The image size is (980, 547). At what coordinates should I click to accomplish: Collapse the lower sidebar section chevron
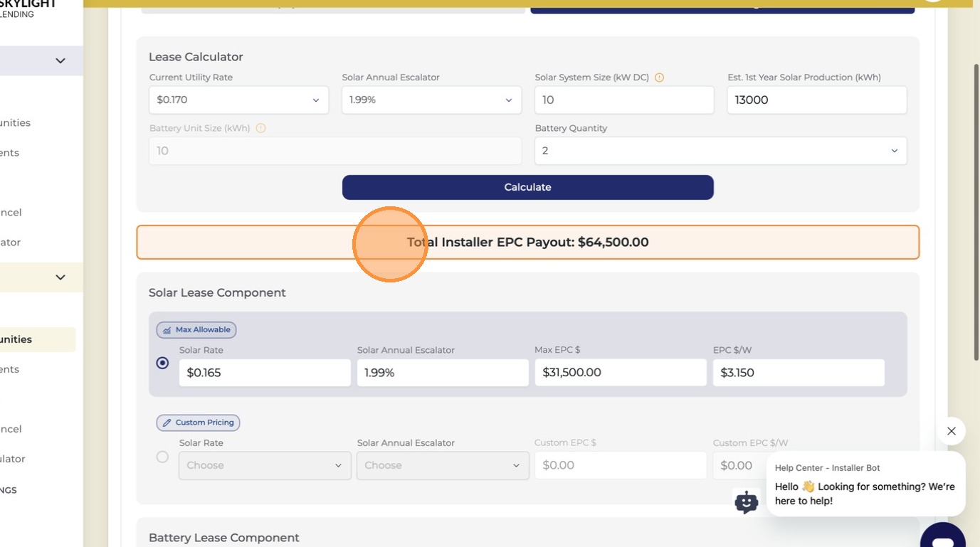(60, 277)
